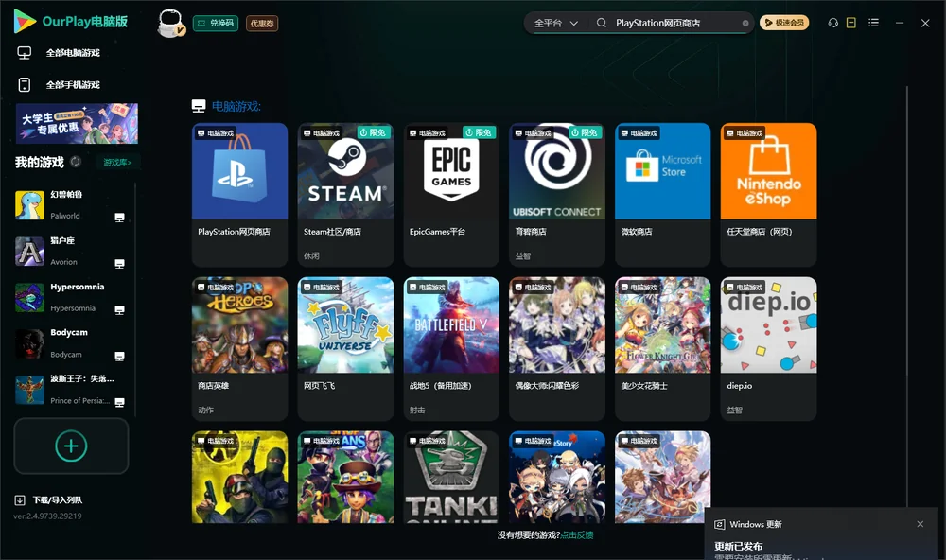The height and width of the screenshot is (560, 946).
Task: Open customer support headset icon
Action: (x=833, y=23)
